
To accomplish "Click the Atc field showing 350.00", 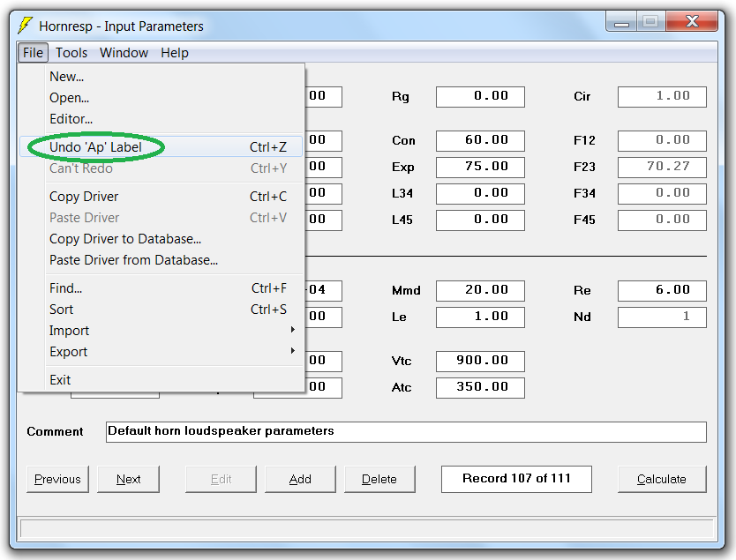I will [480, 387].
